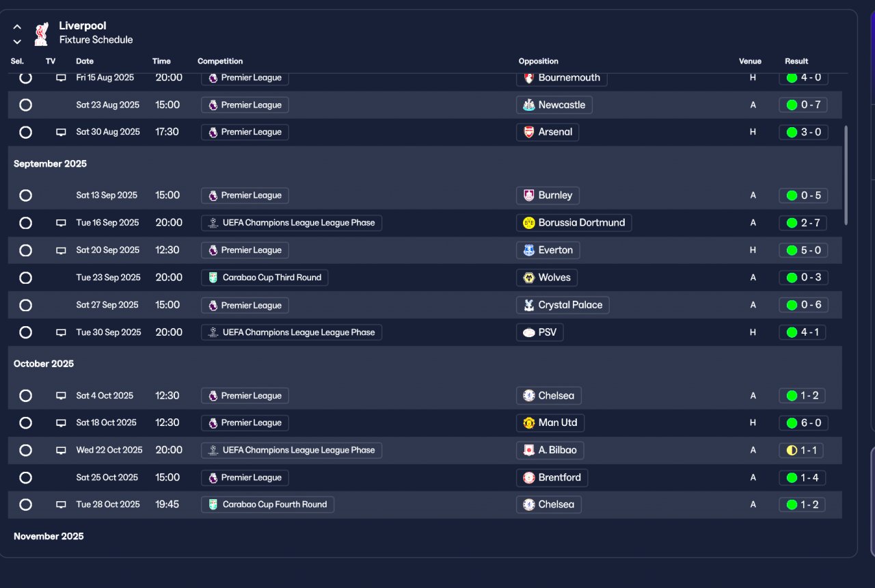Click the "17:30" kick-off time
Screen dimensions: 875x588
tap(167, 132)
